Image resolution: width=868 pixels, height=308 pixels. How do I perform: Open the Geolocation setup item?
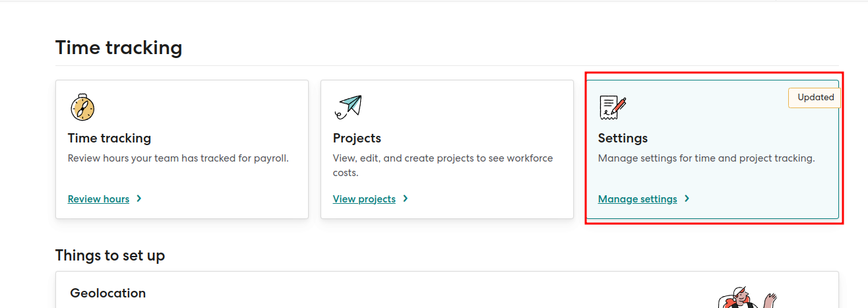(108, 293)
